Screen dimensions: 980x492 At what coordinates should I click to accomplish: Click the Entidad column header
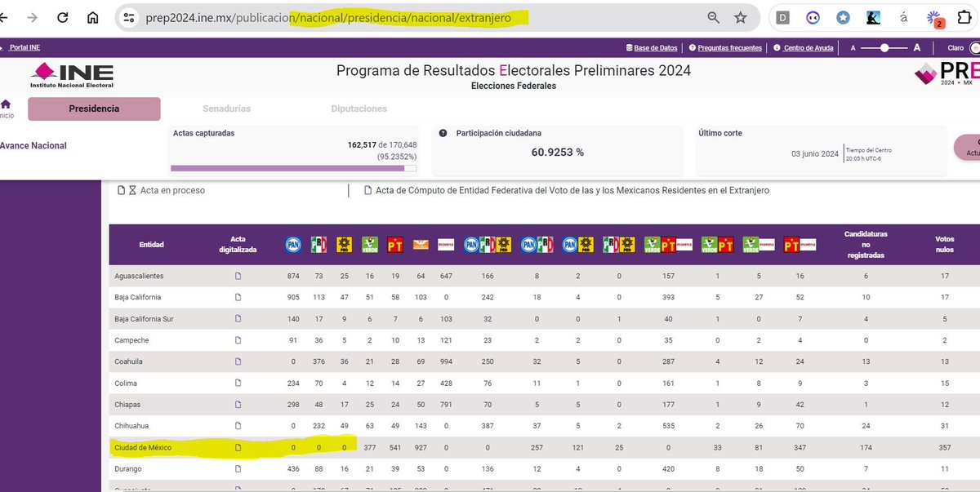[x=151, y=244]
